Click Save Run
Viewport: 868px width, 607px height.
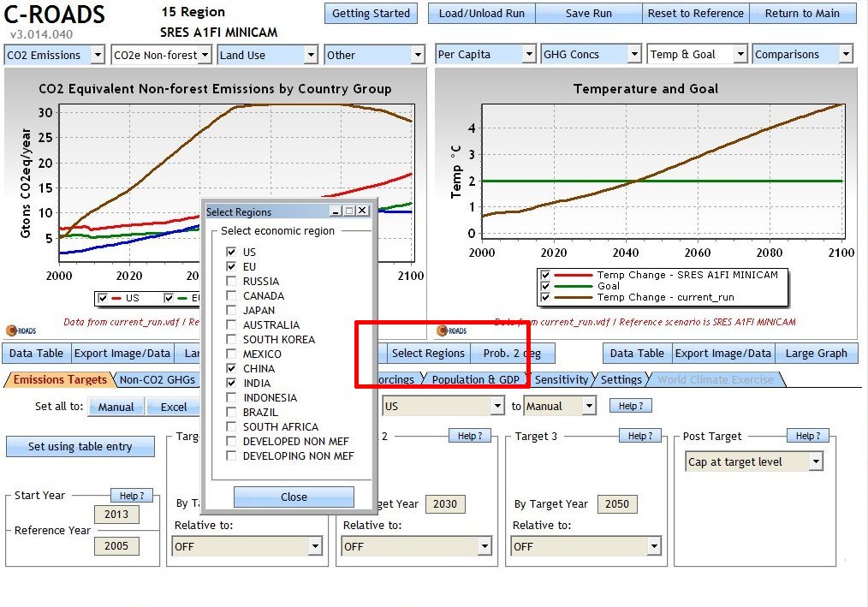point(589,14)
